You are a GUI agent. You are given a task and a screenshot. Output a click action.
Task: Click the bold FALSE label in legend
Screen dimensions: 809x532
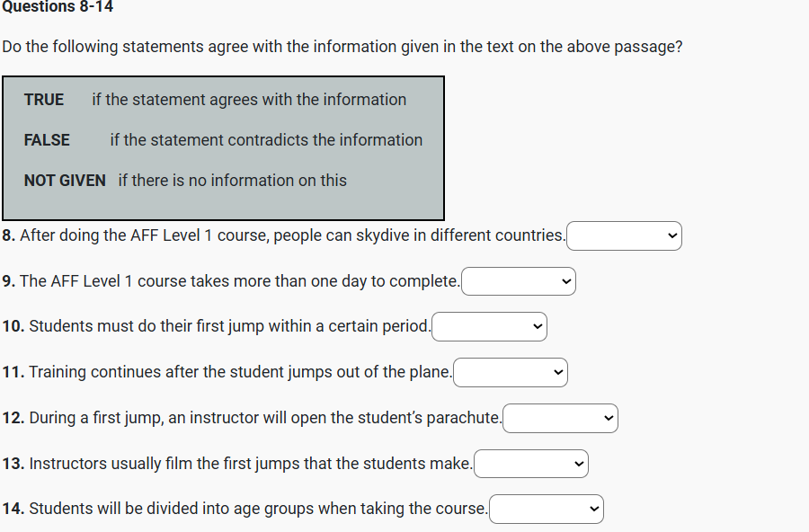[47, 140]
